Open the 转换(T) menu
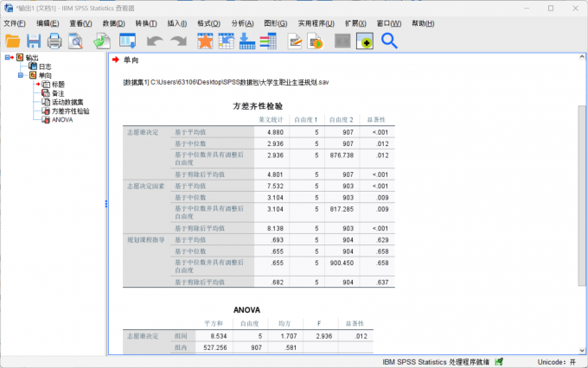The image size is (588, 368). tap(146, 23)
